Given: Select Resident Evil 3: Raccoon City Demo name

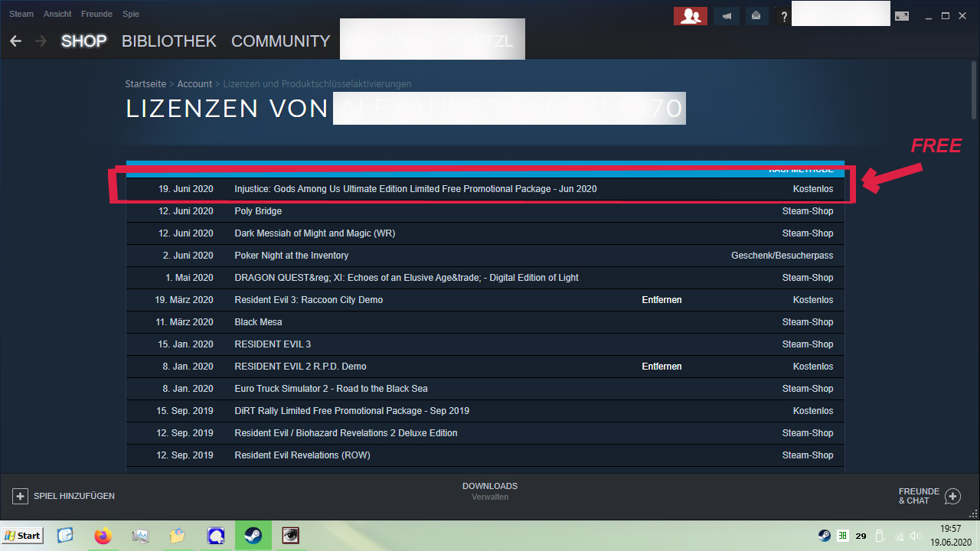Looking at the screenshot, I should coord(309,300).
